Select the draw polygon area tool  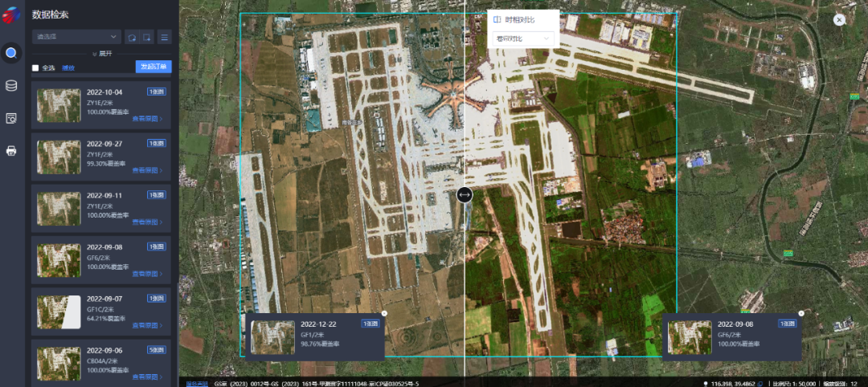132,37
